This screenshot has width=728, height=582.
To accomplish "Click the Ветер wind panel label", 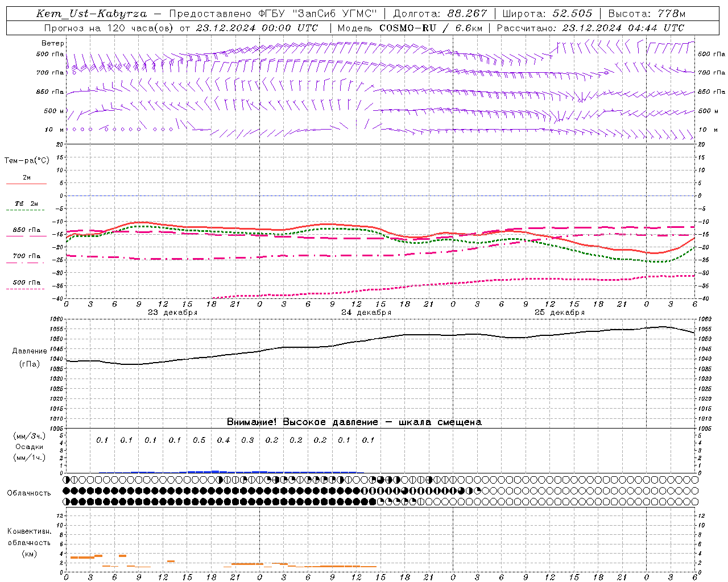I will pyautogui.click(x=53, y=43).
